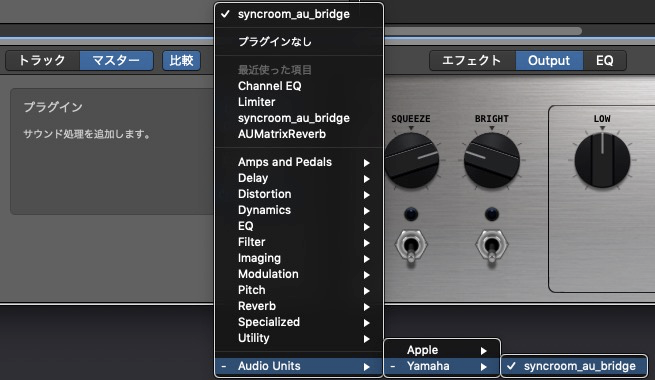Switch to マスター tab
The image size is (655, 380).
pyautogui.click(x=116, y=61)
